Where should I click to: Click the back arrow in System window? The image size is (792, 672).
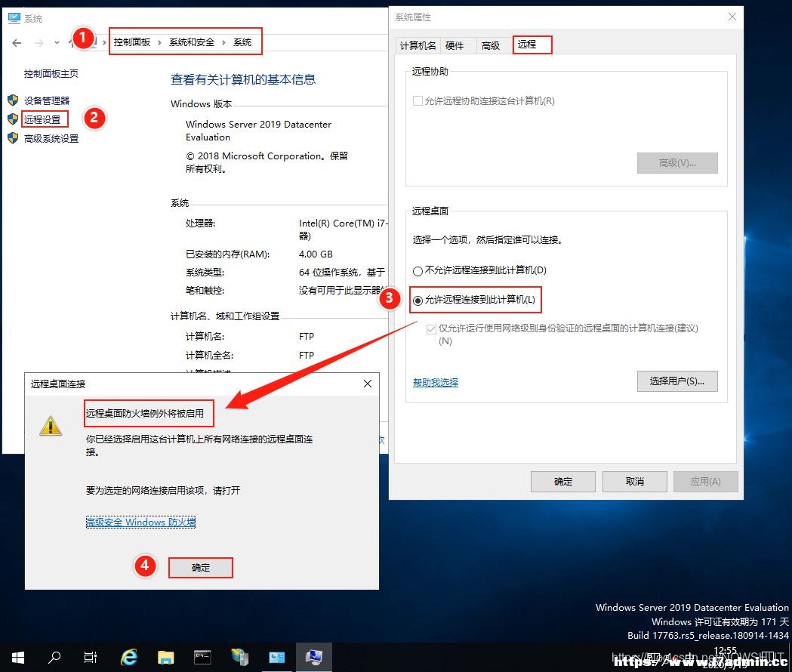tap(17, 43)
